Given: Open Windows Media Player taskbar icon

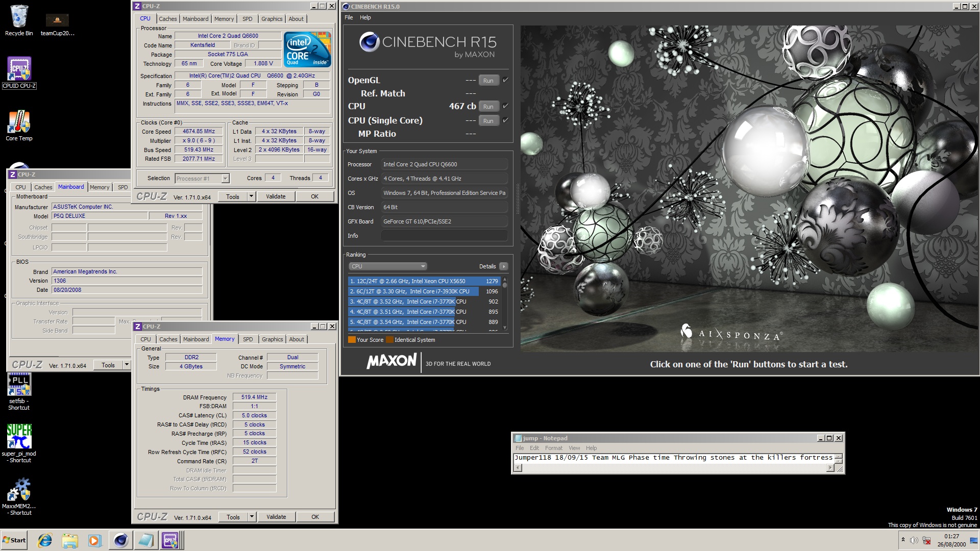Looking at the screenshot, I should click(x=94, y=540).
